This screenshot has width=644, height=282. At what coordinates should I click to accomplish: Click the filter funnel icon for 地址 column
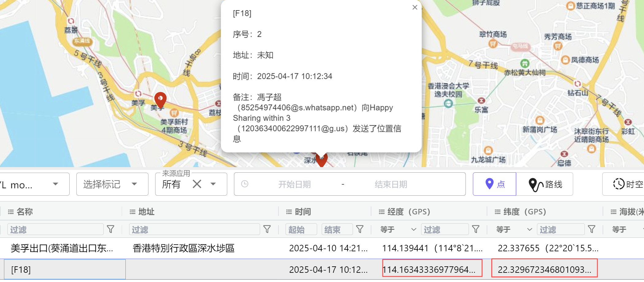267,229
